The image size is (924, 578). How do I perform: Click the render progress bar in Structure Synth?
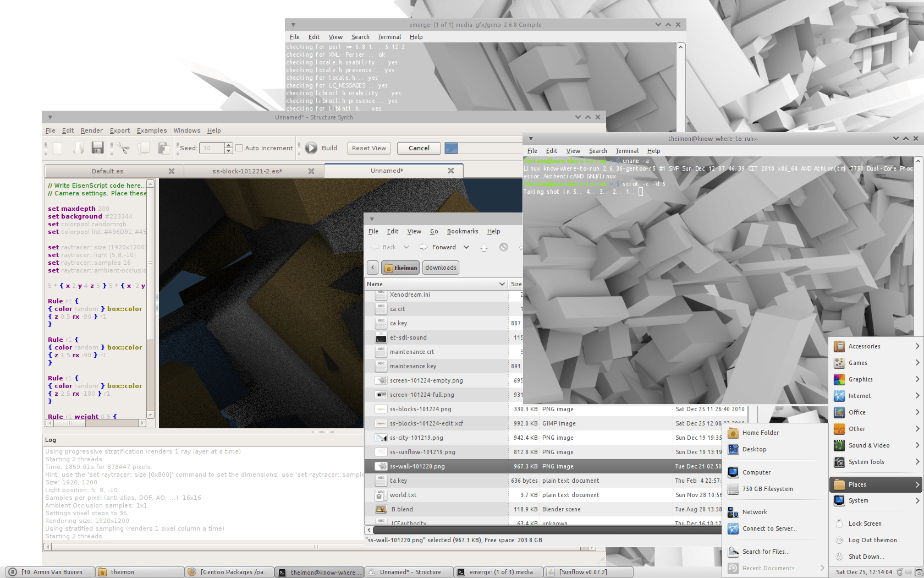(483, 148)
